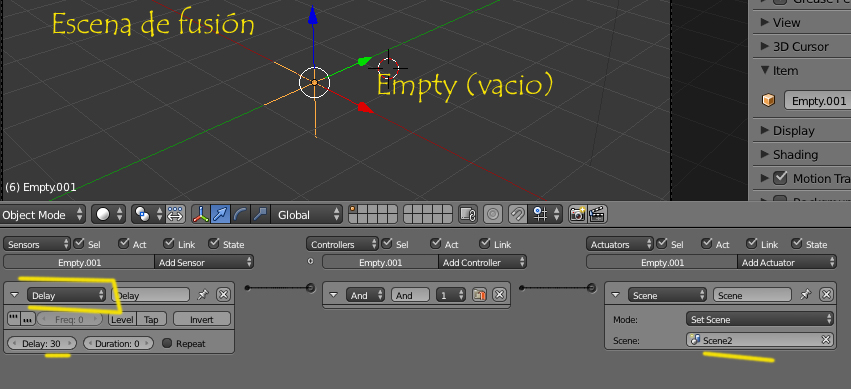Screen dimensions: 851x389
Task: Toggle the 3D manipulator axes icon
Action: 201,214
